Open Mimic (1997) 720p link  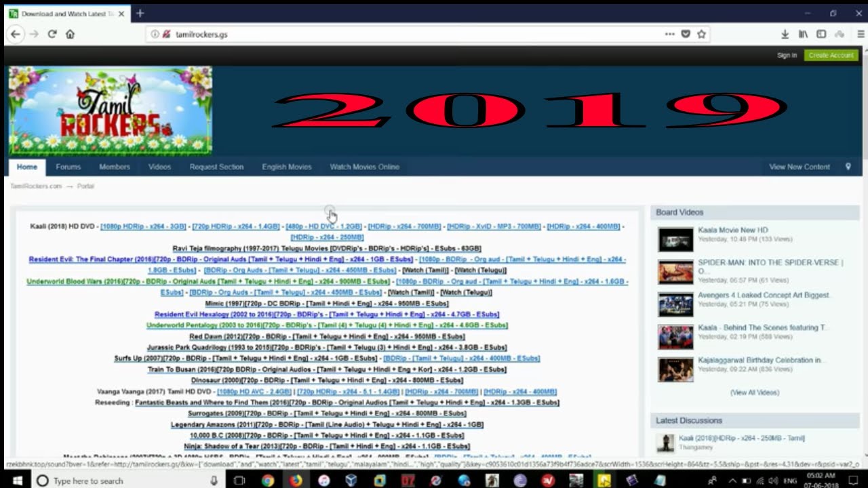[327, 304]
